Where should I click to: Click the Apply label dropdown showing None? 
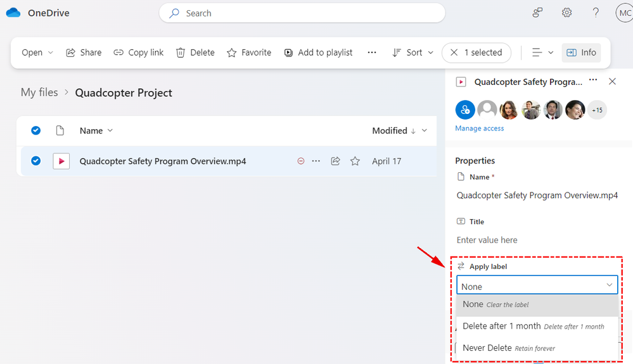point(537,286)
